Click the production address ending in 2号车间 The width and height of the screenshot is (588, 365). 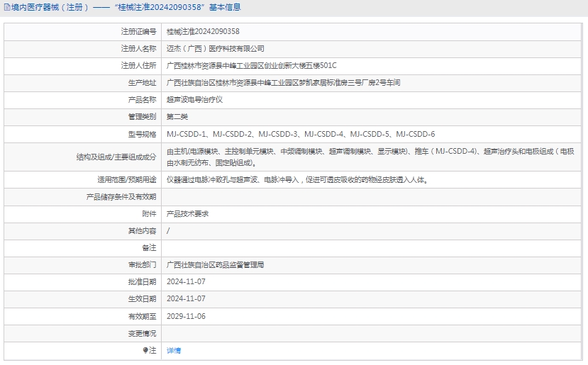(283, 83)
